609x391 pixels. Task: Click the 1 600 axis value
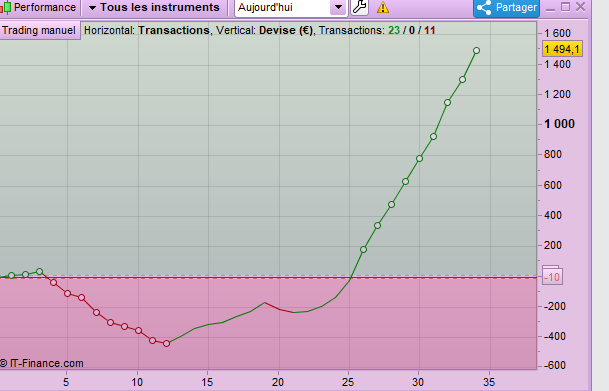tap(558, 33)
